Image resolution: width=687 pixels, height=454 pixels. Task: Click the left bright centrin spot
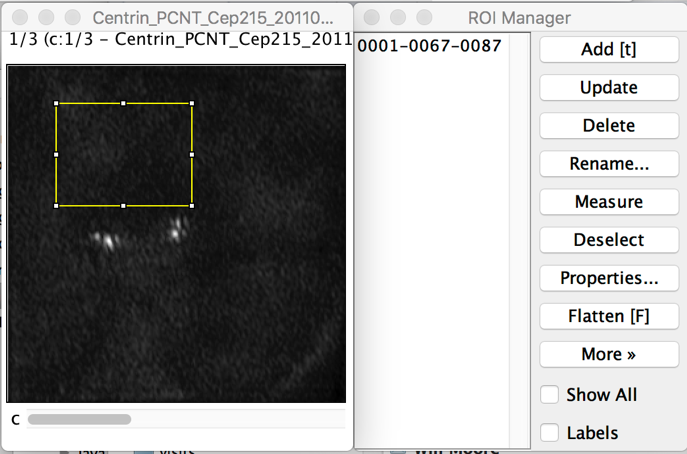pyautogui.click(x=108, y=241)
